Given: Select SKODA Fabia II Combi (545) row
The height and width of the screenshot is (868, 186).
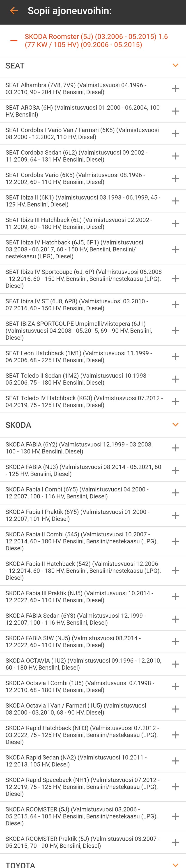Looking at the screenshot, I should [93, 541].
